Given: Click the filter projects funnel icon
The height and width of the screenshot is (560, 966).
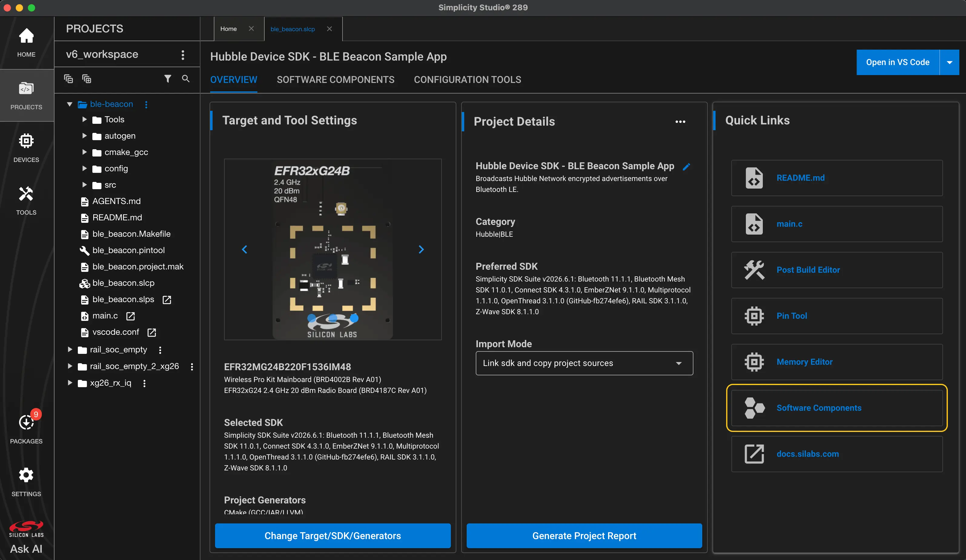Looking at the screenshot, I should (x=167, y=79).
